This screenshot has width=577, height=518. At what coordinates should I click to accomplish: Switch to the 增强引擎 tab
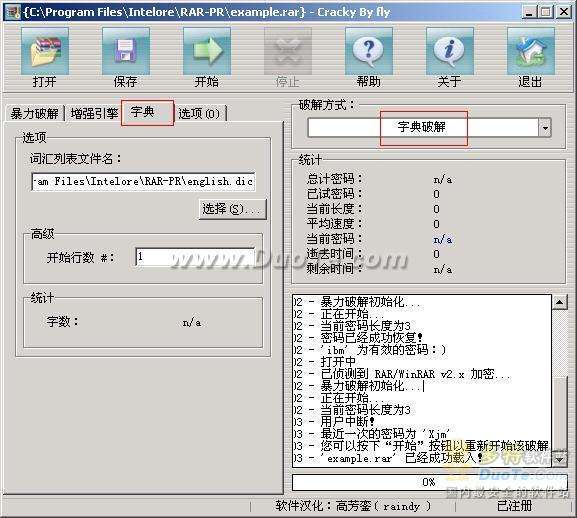94,113
